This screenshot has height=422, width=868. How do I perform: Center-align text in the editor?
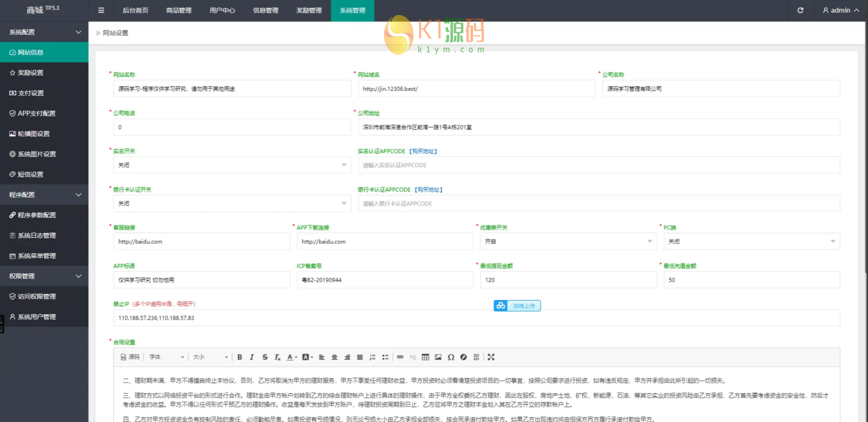pos(334,357)
